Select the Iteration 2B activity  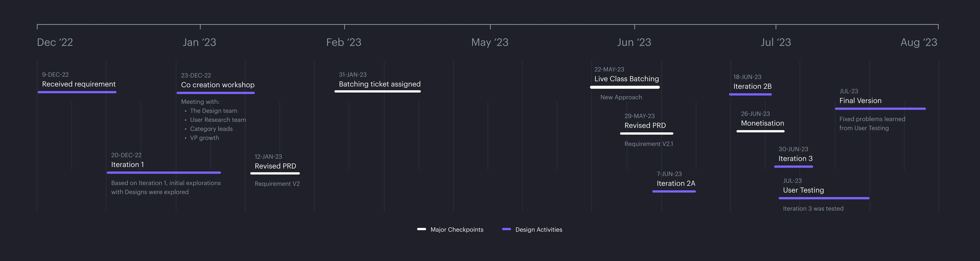752,86
